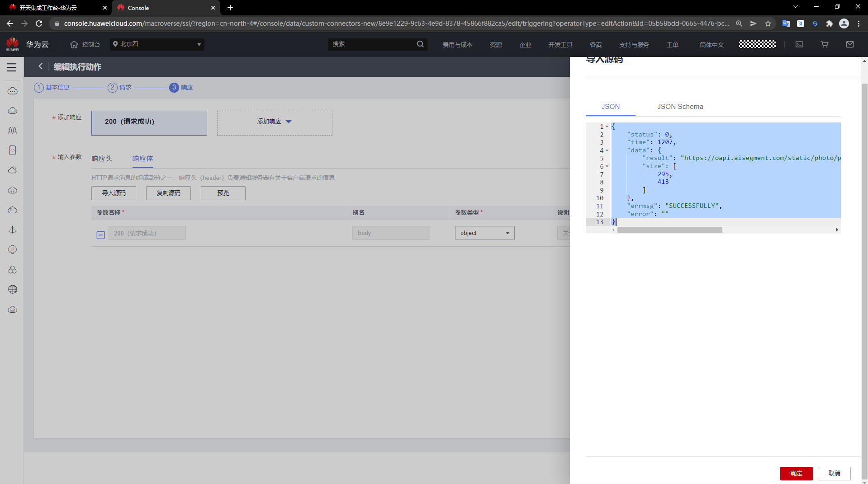Image resolution: width=868 pixels, height=484 pixels.
Task: Open the 费用与成本 menu
Action: (457, 45)
